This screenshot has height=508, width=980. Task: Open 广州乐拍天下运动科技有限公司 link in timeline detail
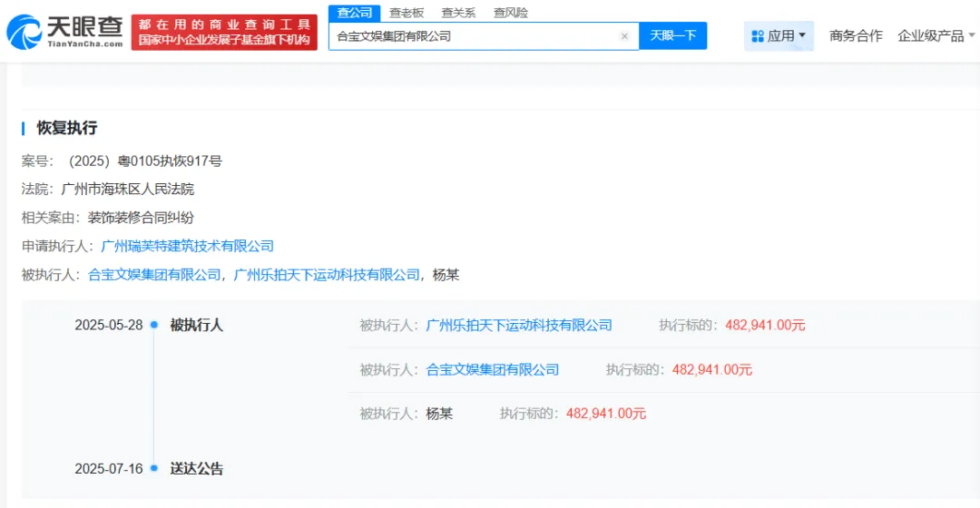click(x=519, y=325)
